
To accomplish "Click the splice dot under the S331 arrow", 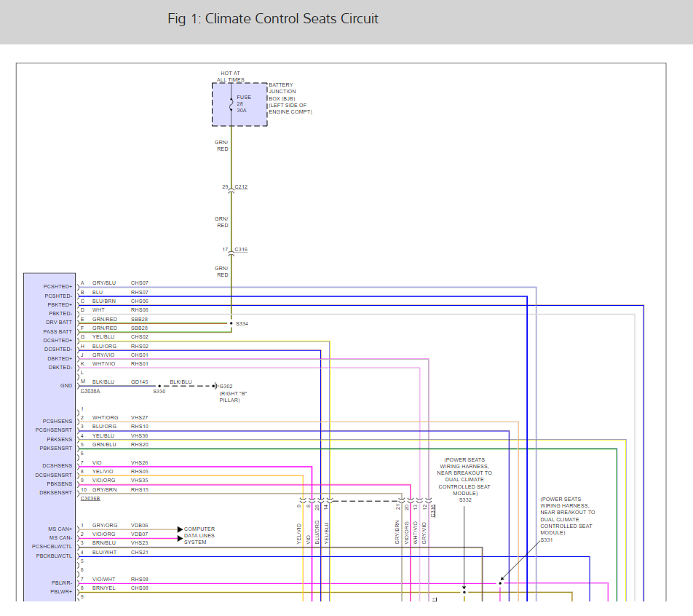I will [x=500, y=583].
